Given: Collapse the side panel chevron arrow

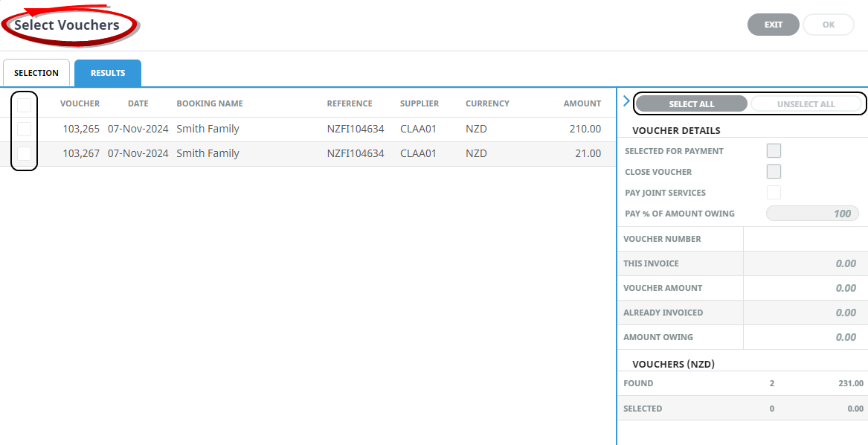Looking at the screenshot, I should point(626,101).
